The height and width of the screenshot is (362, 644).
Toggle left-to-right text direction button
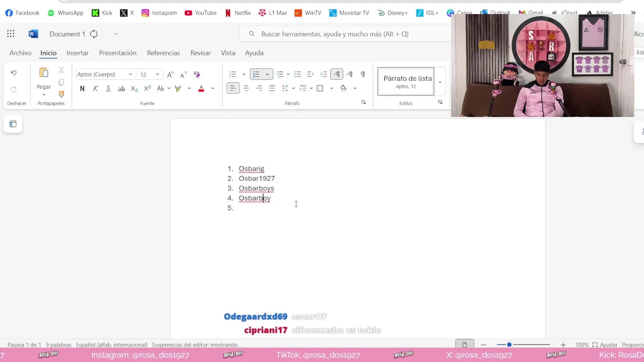pyautogui.click(x=337, y=74)
